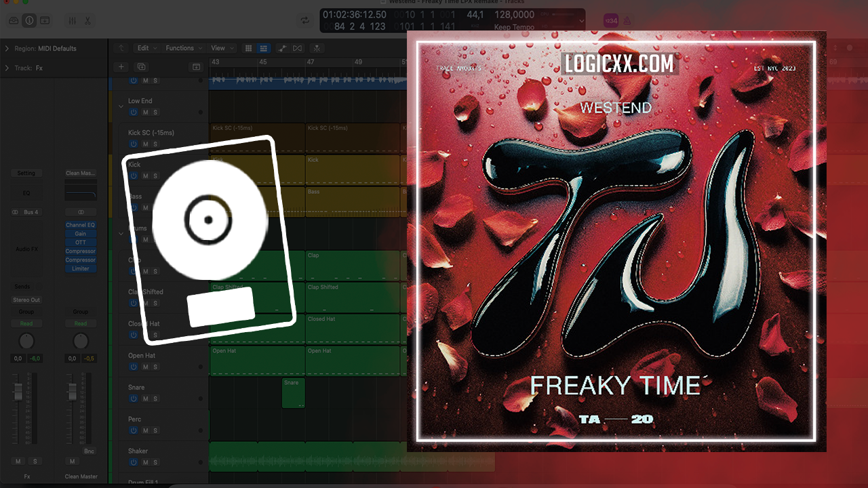Mute the Low End track
This screenshot has height=488, width=868.
(145, 113)
